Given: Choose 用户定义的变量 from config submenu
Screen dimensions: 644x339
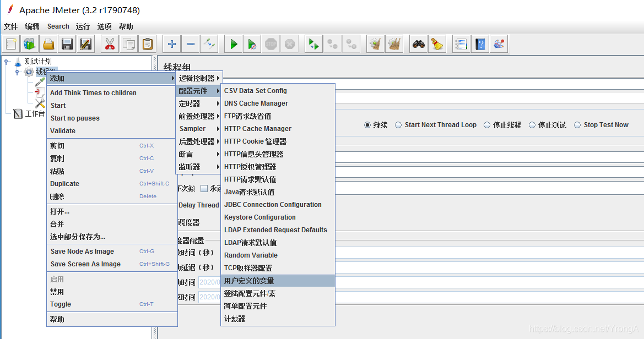Looking at the screenshot, I should coord(278,281).
